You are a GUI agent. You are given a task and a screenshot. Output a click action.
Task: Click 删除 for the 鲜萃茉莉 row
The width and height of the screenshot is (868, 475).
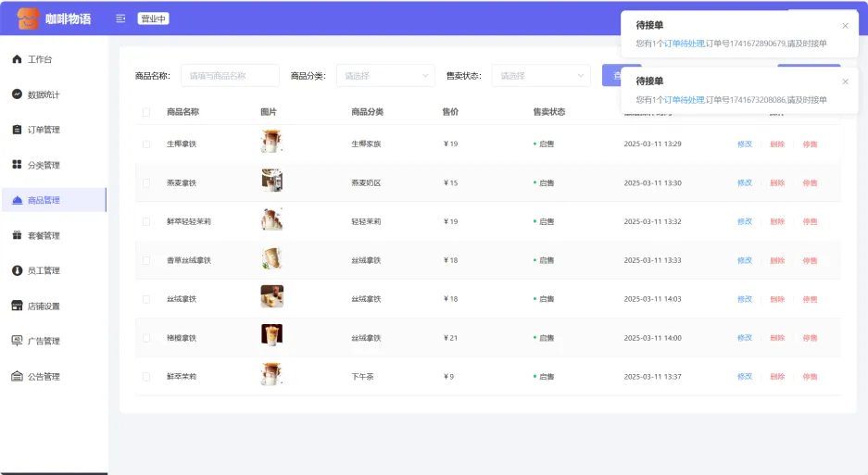click(777, 377)
